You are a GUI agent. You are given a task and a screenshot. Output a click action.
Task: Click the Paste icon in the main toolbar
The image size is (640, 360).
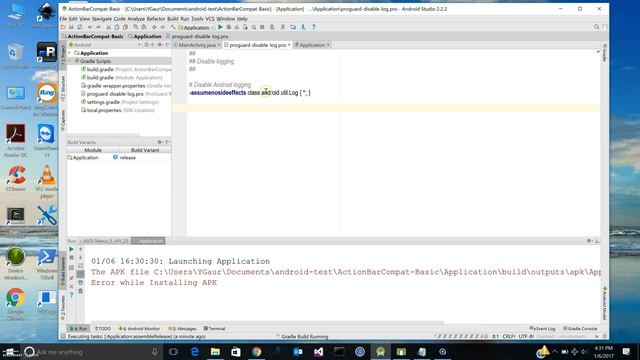pos(125,27)
